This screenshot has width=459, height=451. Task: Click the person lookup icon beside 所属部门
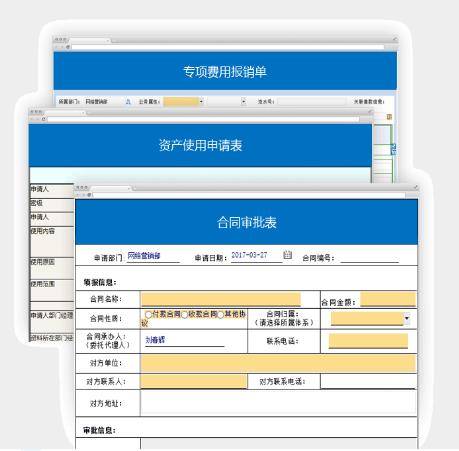[128, 102]
